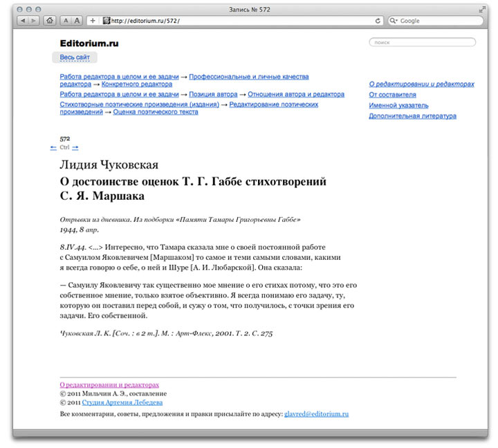Image resolution: width=498 pixels, height=448 pixels.
Task: Click the Safari forward button
Action: point(34,21)
